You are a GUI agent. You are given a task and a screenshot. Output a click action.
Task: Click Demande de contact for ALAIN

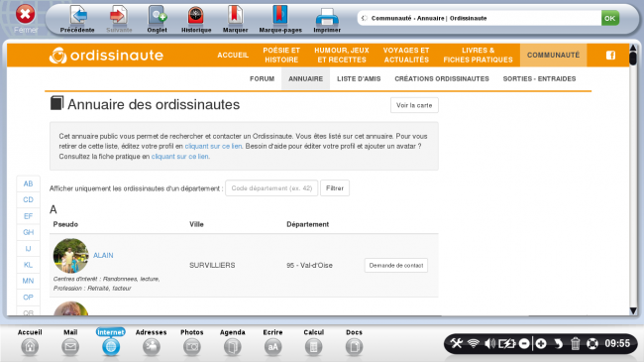coord(396,266)
